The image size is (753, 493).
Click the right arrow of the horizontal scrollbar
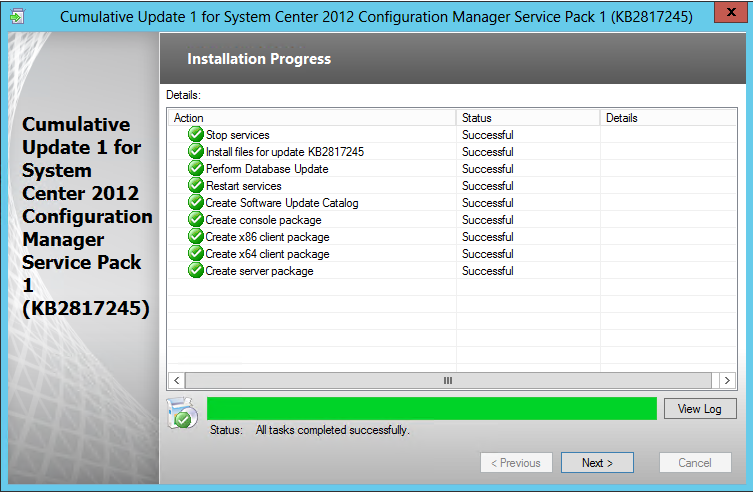[727, 380]
